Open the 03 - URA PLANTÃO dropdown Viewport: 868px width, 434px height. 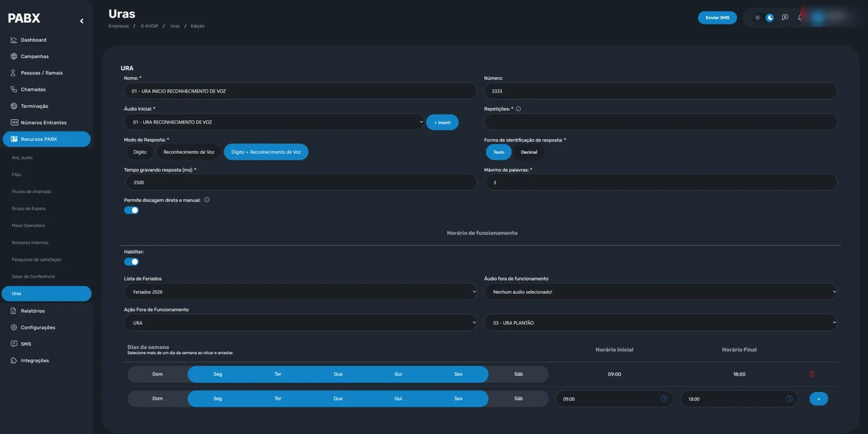click(x=661, y=322)
